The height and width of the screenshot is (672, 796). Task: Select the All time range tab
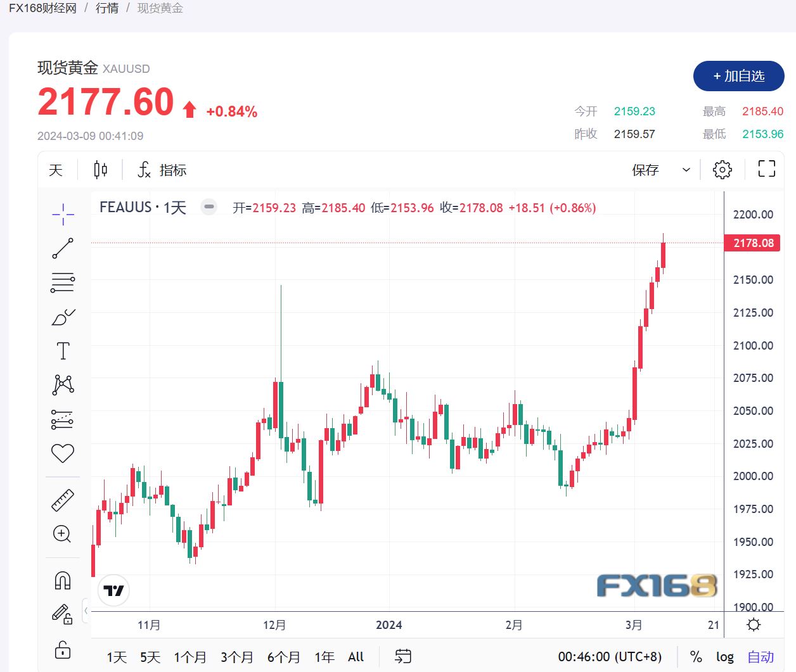[x=355, y=657]
